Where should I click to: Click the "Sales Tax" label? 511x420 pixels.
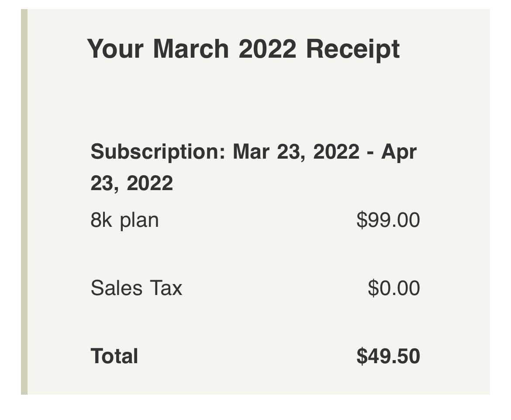[x=136, y=288]
